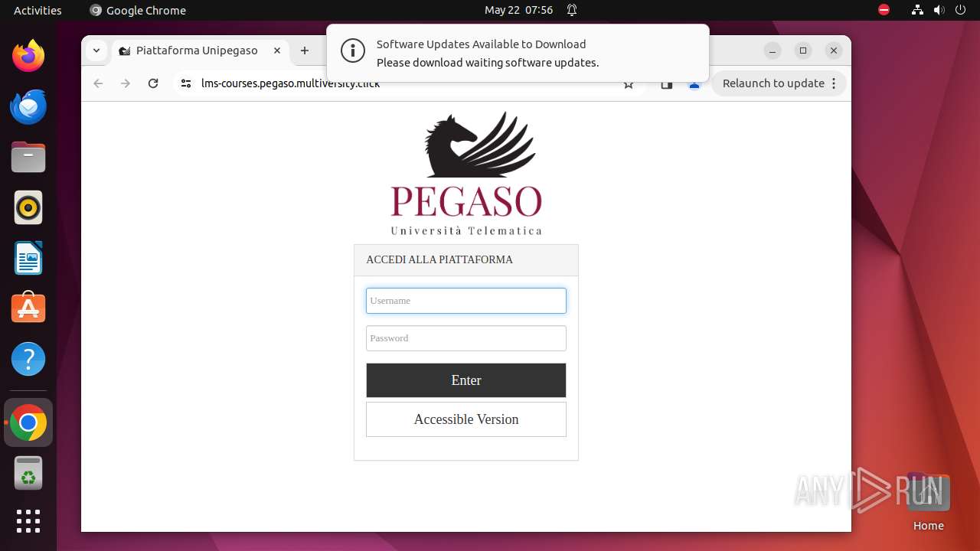Image resolution: width=980 pixels, height=551 pixels.
Task: Close the Chrome window
Action: [x=834, y=51]
